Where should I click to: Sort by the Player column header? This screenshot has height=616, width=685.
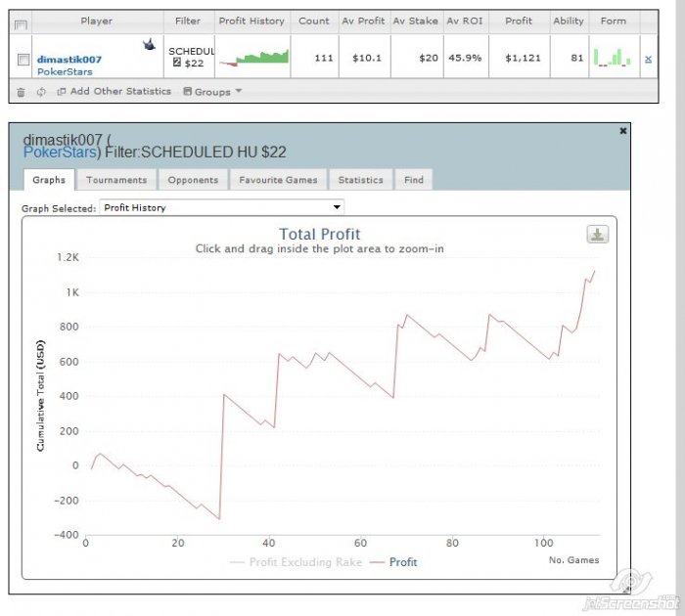coord(97,21)
